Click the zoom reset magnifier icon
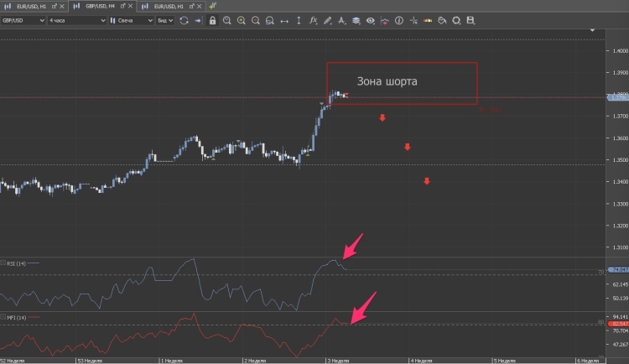Screen dimensions: 629x364 [x=227, y=20]
